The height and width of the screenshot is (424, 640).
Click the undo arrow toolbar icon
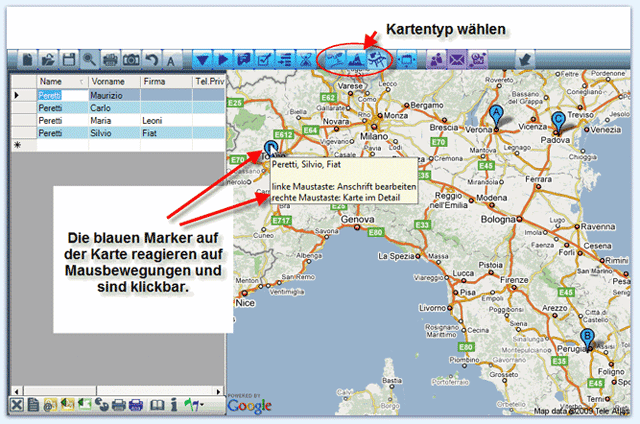click(151, 60)
